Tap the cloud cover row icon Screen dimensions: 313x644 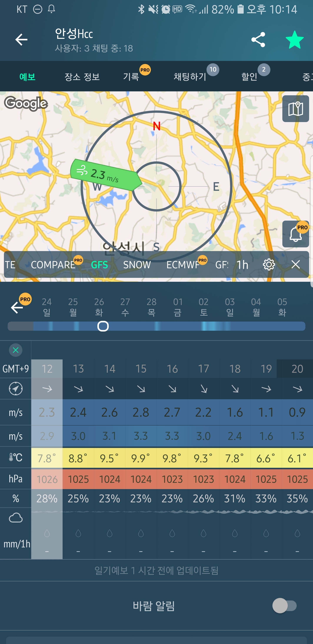[15, 518]
